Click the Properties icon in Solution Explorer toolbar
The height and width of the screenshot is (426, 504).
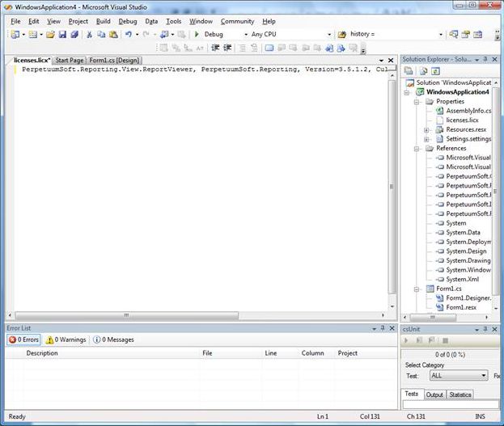tap(409, 70)
